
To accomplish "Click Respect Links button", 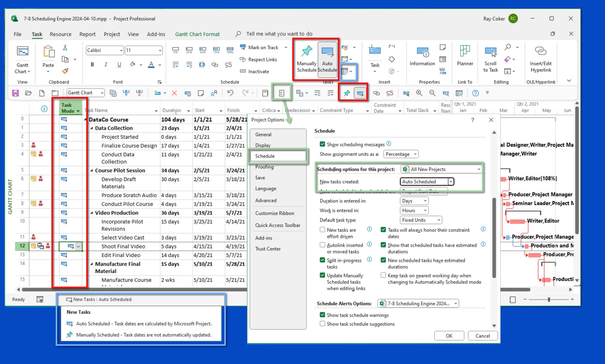I will (x=258, y=59).
